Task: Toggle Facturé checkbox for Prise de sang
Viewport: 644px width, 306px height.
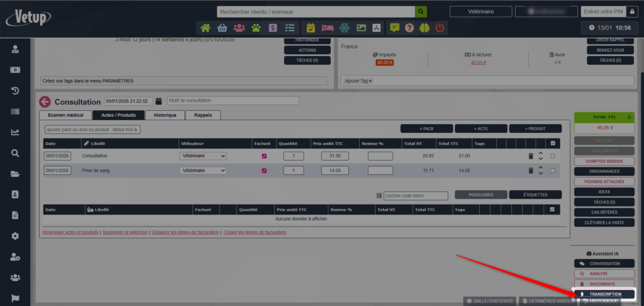Action: 264,171
